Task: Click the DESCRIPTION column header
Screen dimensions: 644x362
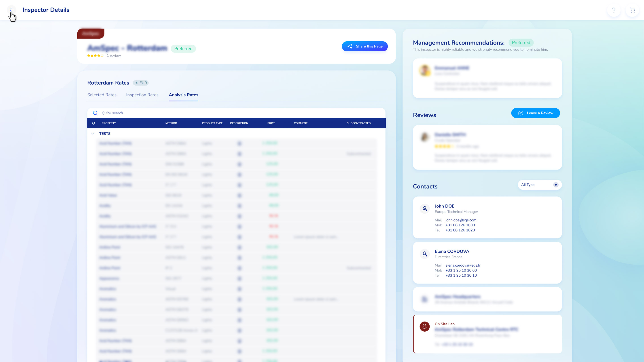Action: [x=239, y=123]
